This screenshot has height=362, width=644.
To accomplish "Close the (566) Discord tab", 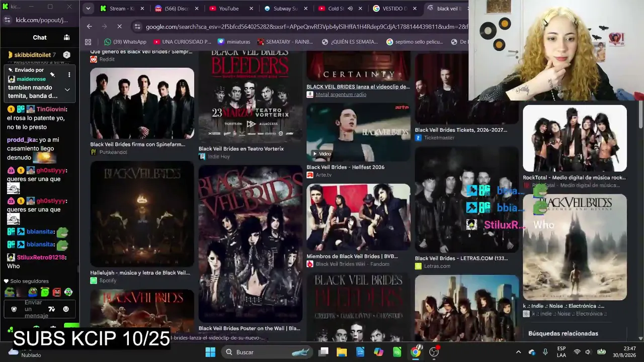I will tap(197, 9).
